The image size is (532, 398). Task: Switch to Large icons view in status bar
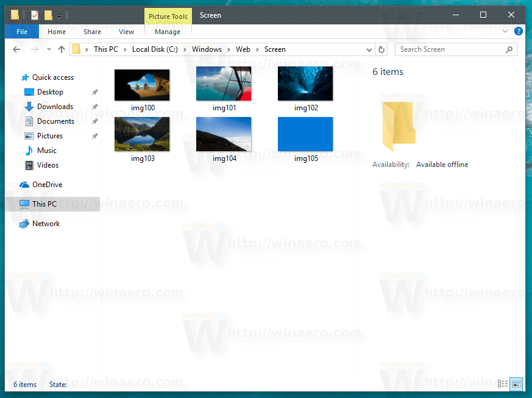pyautogui.click(x=517, y=384)
